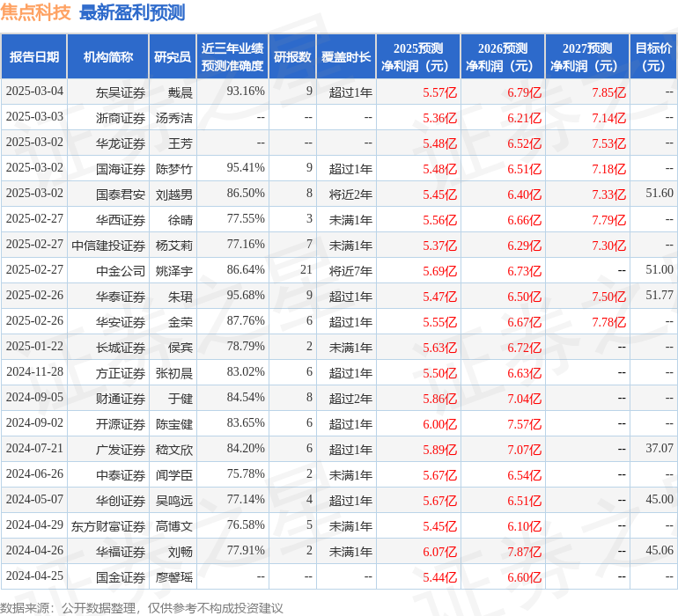Click the 7.87亿 profit forecast

tap(525, 552)
